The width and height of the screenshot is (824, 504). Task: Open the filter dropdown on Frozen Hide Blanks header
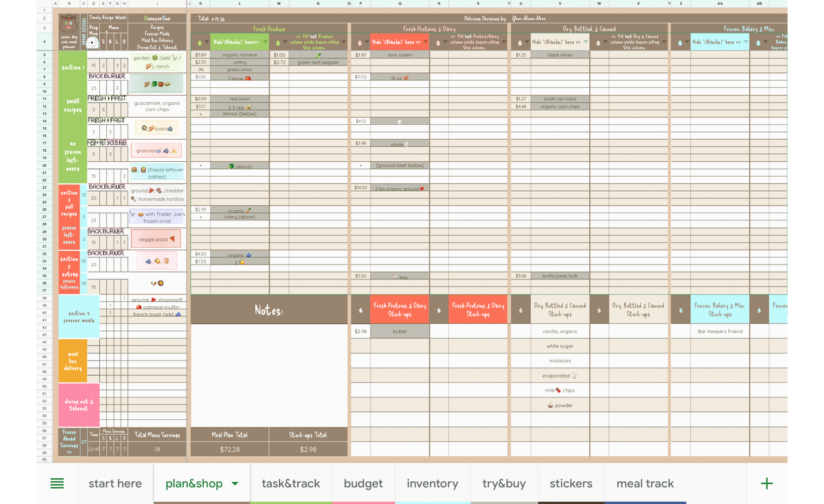point(745,42)
